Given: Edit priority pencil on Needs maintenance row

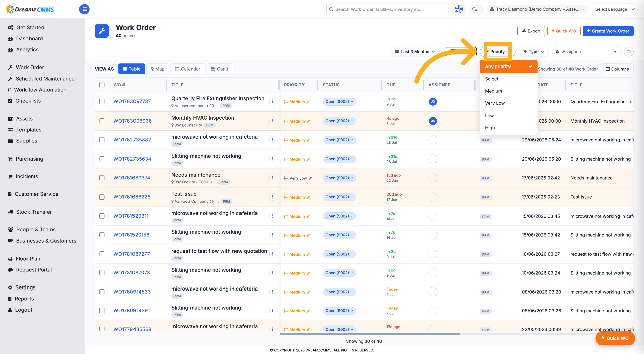Looking at the screenshot, I should pos(310,178).
